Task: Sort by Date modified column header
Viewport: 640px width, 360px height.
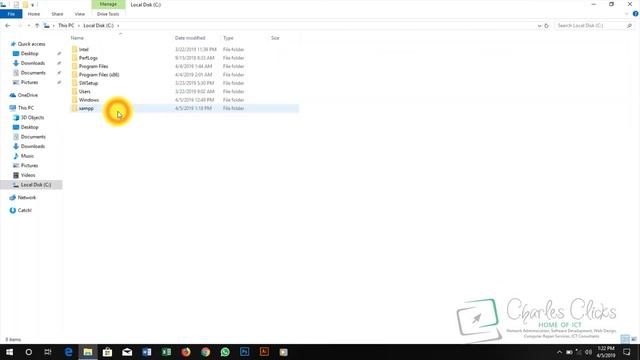Action: pyautogui.click(x=190, y=38)
